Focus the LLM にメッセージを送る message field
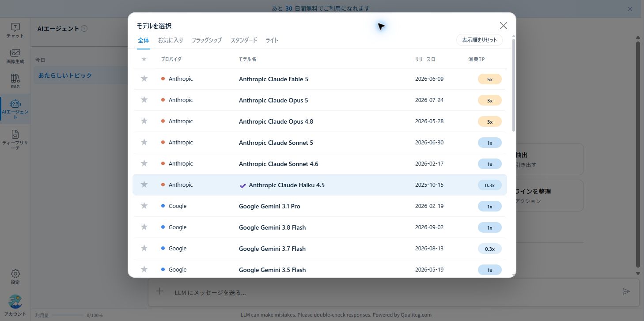The width and height of the screenshot is (644, 321). point(393,292)
